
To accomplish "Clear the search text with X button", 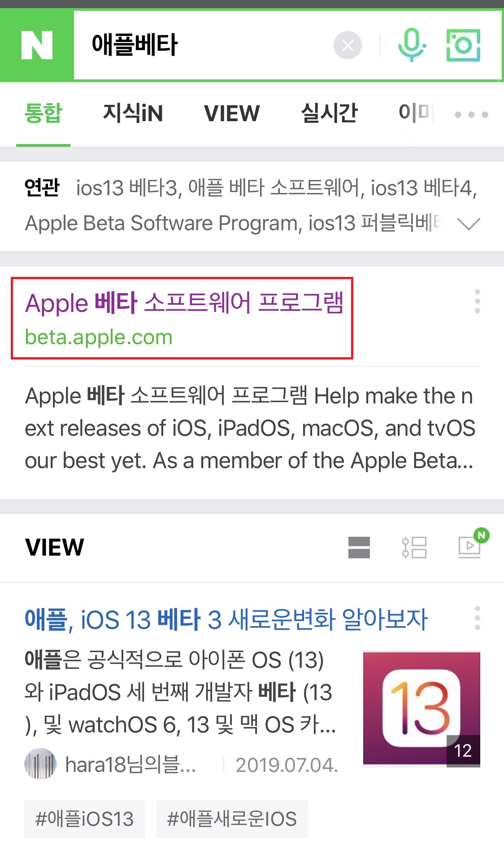I will pyautogui.click(x=348, y=45).
